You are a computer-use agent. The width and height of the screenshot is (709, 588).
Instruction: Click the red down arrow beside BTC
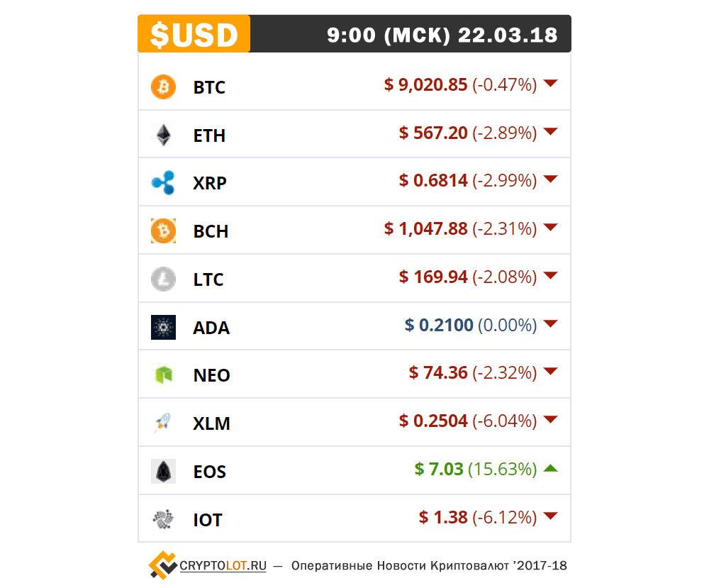click(550, 83)
